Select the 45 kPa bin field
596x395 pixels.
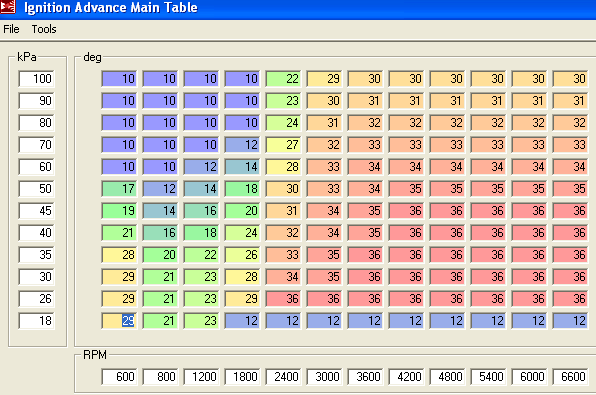point(36,211)
